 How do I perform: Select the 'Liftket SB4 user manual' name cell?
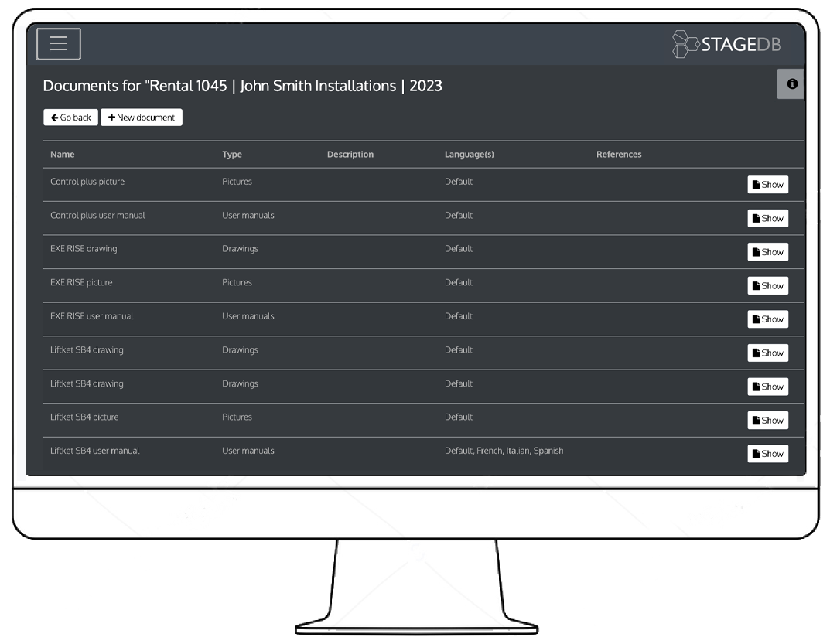coord(94,451)
